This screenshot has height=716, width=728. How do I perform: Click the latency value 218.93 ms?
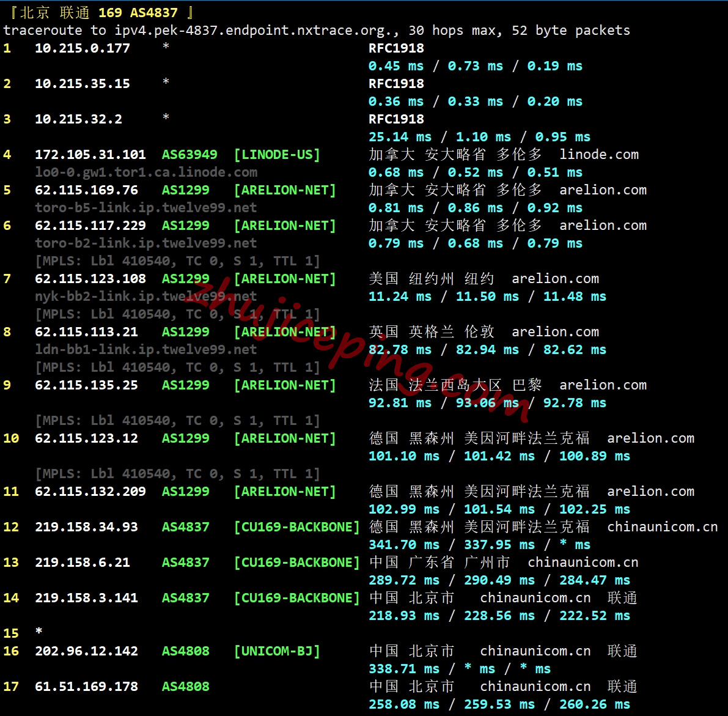click(x=404, y=616)
